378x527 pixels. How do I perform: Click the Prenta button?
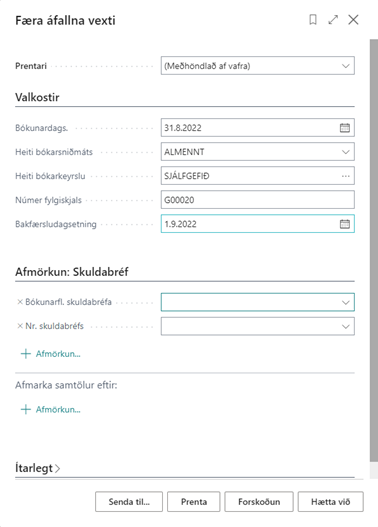point(194,502)
